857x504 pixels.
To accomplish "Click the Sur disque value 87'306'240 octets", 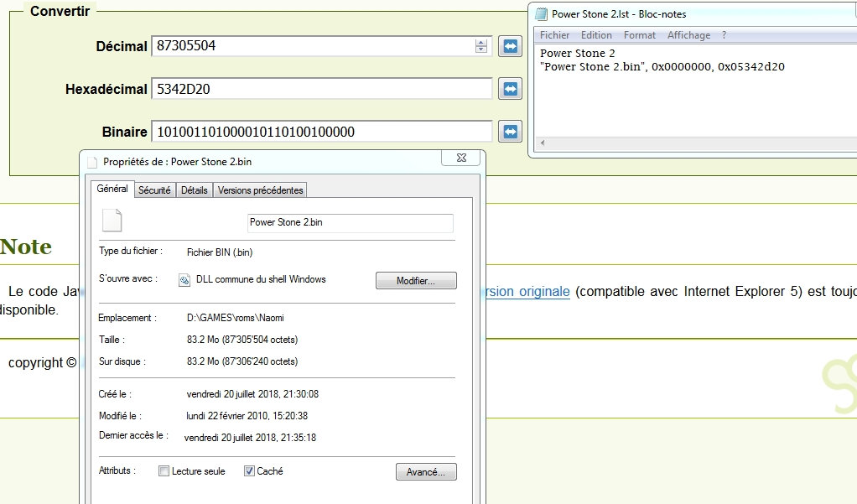I will click(x=242, y=361).
